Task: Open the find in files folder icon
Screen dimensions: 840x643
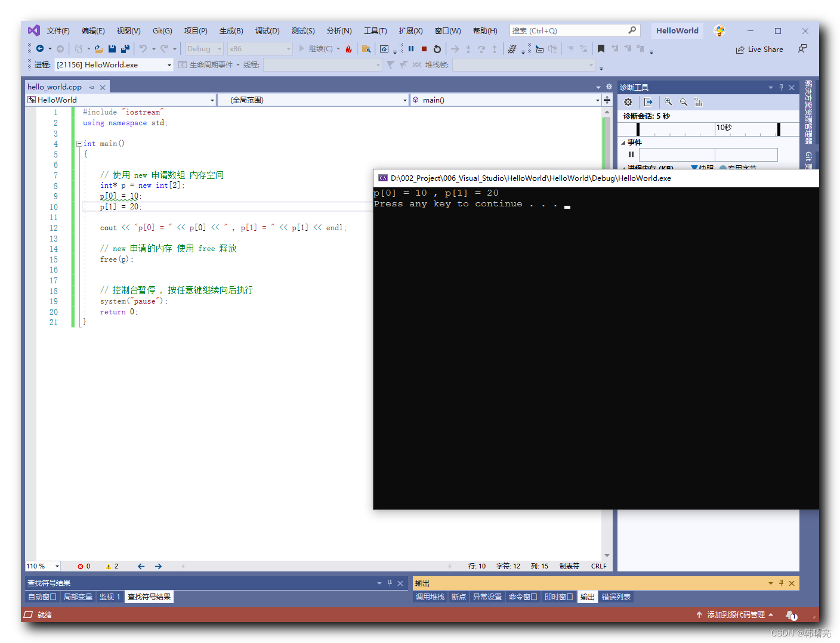Action: 366,49
